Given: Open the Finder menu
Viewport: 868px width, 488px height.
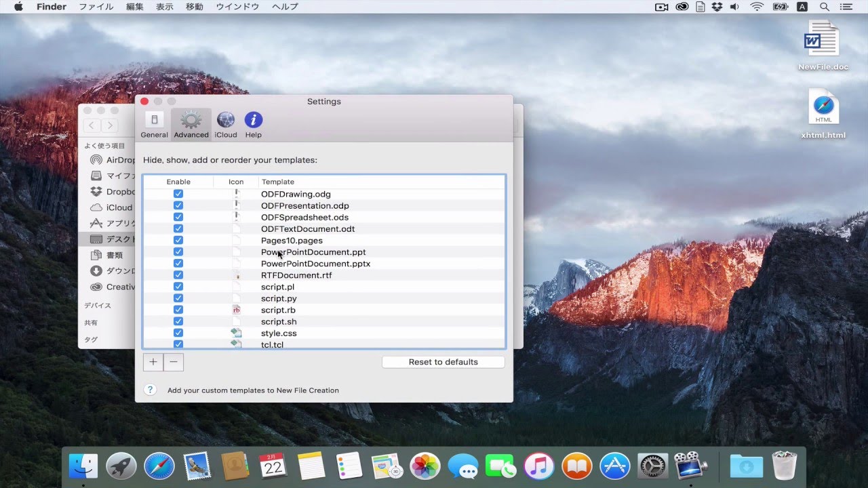Looking at the screenshot, I should 52,7.
